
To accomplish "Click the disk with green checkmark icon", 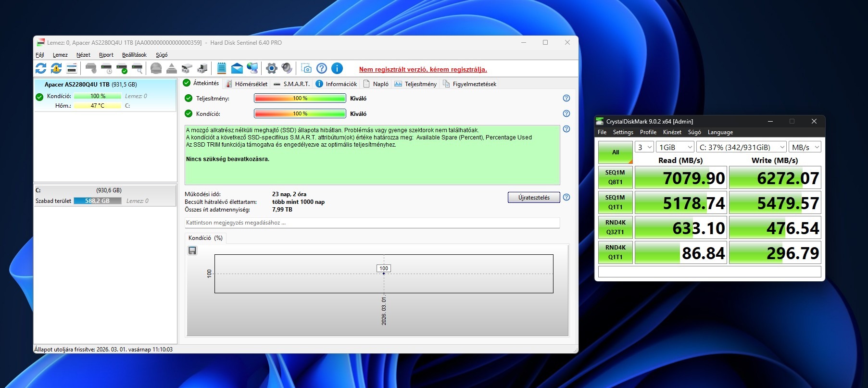I will 122,68.
